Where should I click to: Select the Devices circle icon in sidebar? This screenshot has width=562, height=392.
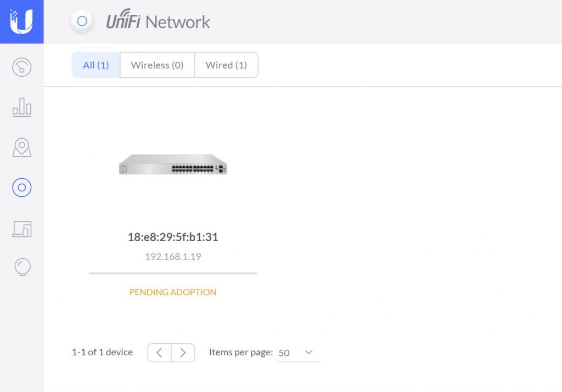point(22,188)
